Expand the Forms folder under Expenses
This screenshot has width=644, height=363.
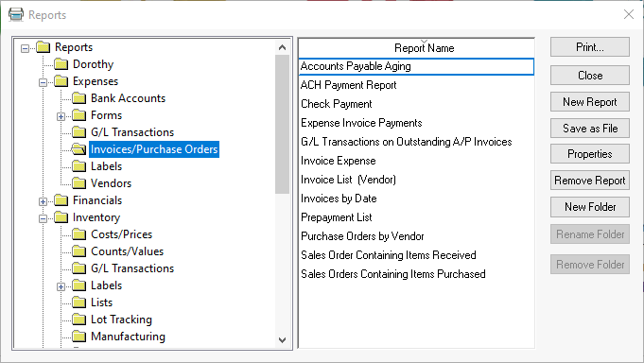[61, 116]
